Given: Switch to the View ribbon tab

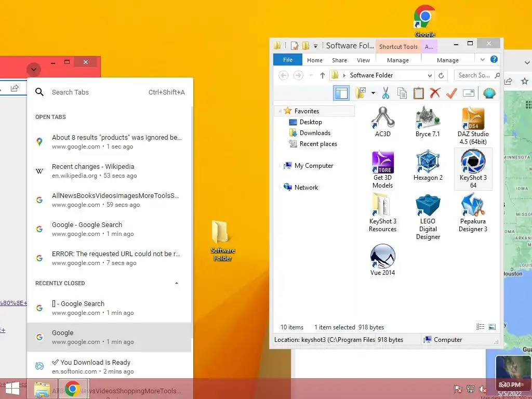Looking at the screenshot, I should tap(363, 60).
